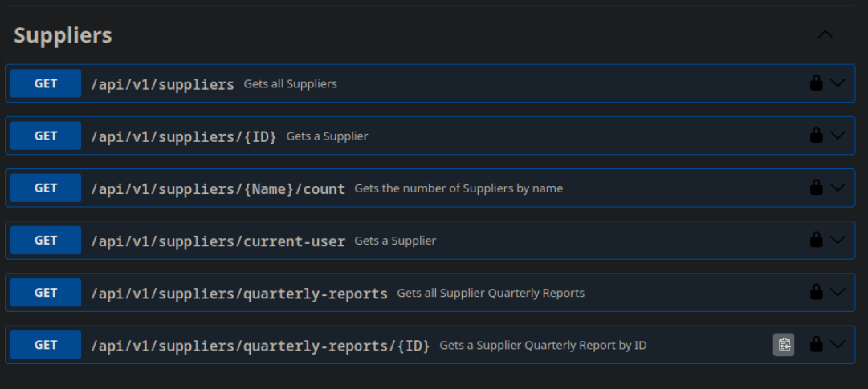Click the Gets the number of Suppliers by name description

pyautogui.click(x=458, y=188)
